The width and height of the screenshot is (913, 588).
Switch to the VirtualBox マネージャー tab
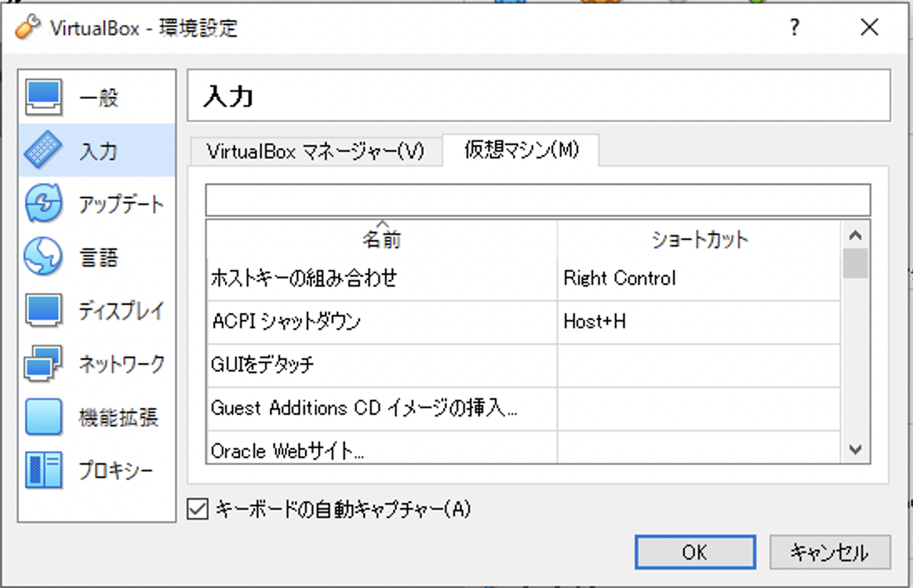pyautogui.click(x=318, y=152)
